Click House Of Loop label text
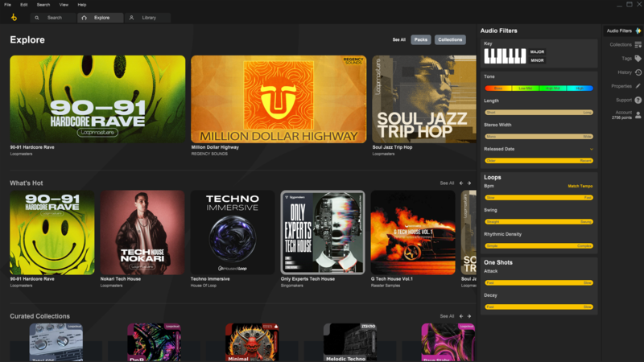Screen dimensions: 644x362 coord(204,286)
